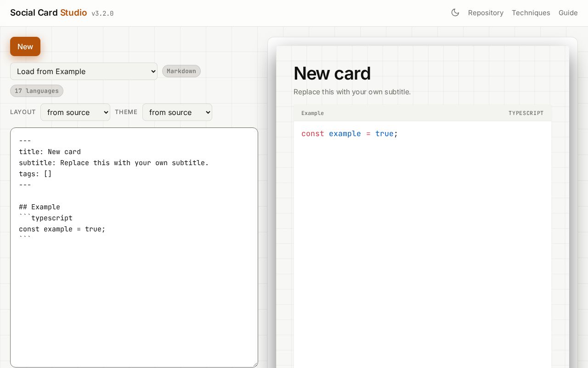Click the Markdown badge
Image resolution: width=588 pixels, height=368 pixels.
point(181,71)
